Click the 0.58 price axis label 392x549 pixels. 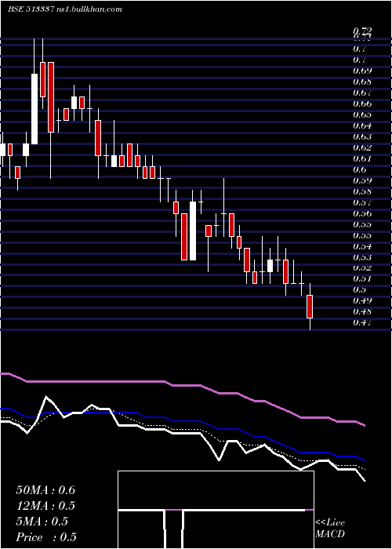tap(362, 191)
